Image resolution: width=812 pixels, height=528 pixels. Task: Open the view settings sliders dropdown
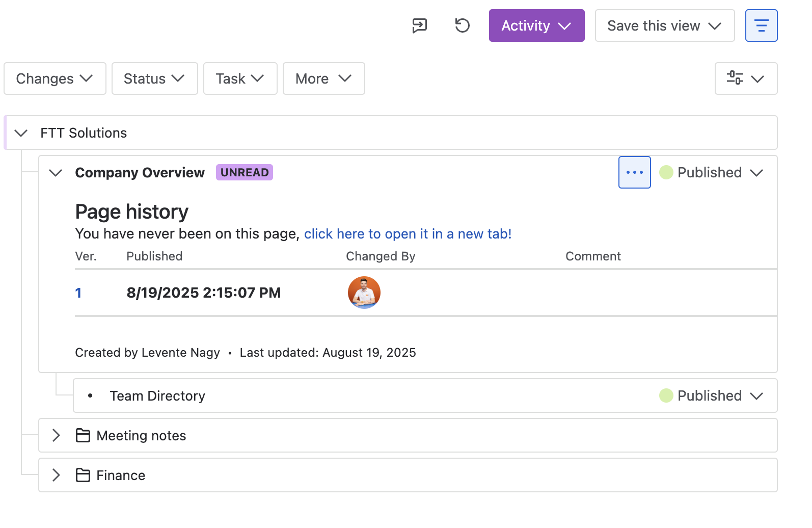(746, 78)
